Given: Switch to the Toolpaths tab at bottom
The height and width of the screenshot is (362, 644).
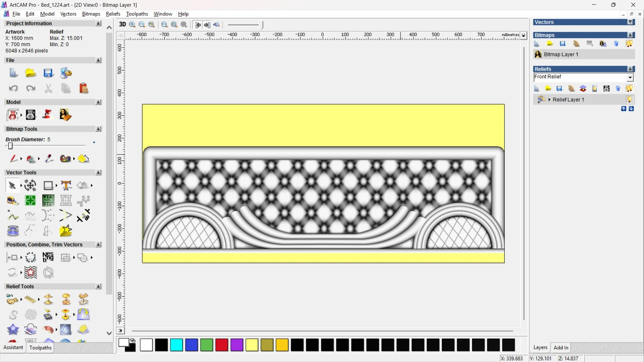Looking at the screenshot, I should (40, 348).
